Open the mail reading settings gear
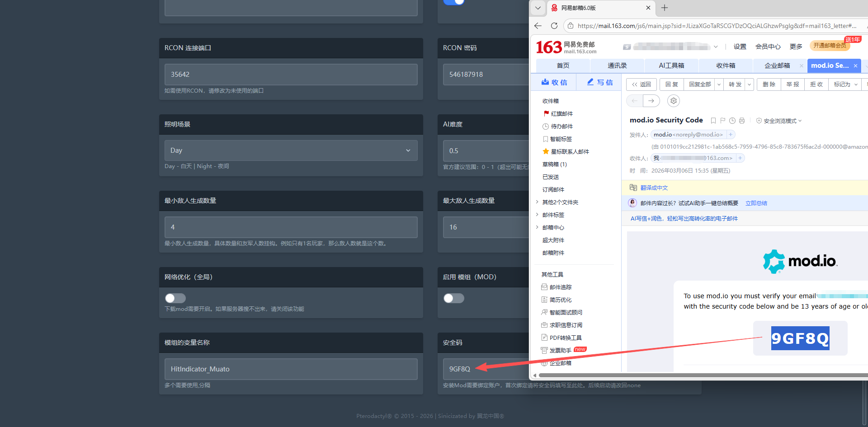 pos(674,101)
